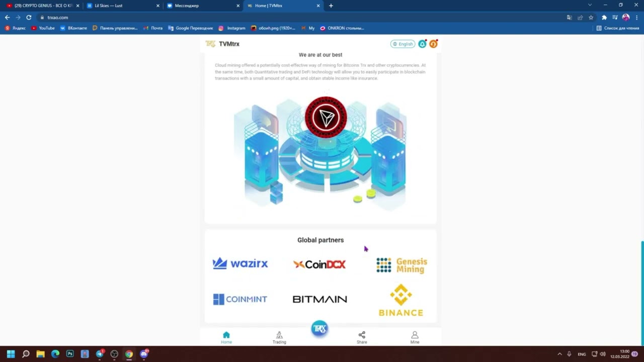
Task: Open the Instagram bookmark
Action: pyautogui.click(x=231, y=28)
